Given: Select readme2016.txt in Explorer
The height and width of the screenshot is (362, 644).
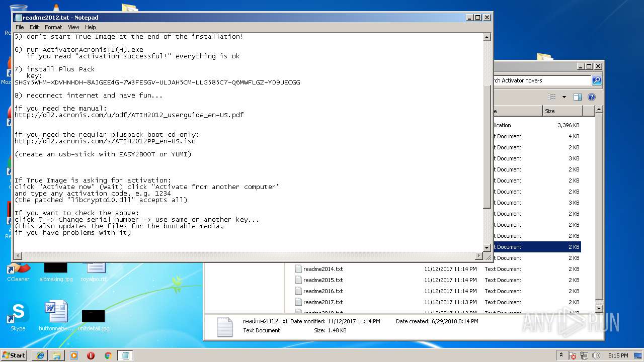Looking at the screenshot, I should tap(323, 291).
